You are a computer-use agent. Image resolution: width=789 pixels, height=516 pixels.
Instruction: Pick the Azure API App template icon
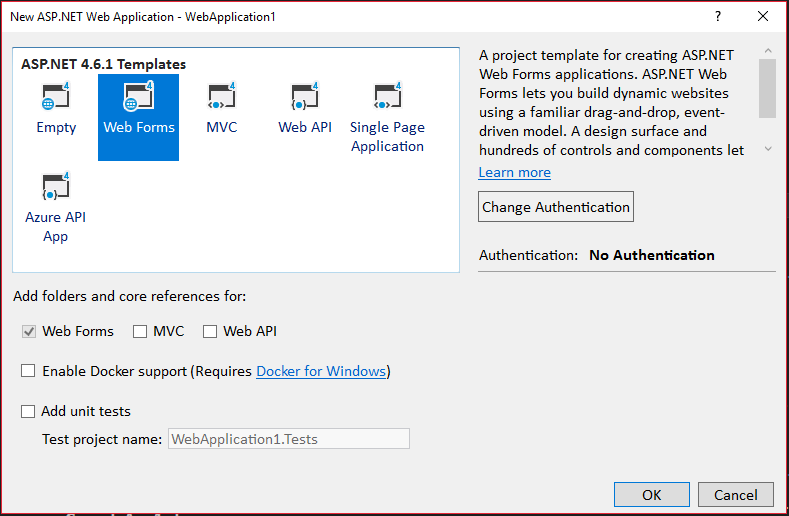[55, 186]
